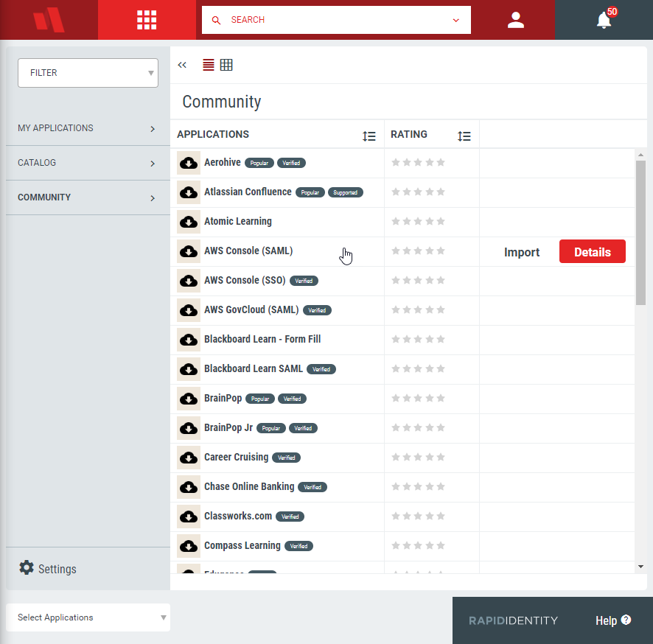The height and width of the screenshot is (644, 653).
Task: Open the Select Applications dropdown
Action: coord(88,617)
